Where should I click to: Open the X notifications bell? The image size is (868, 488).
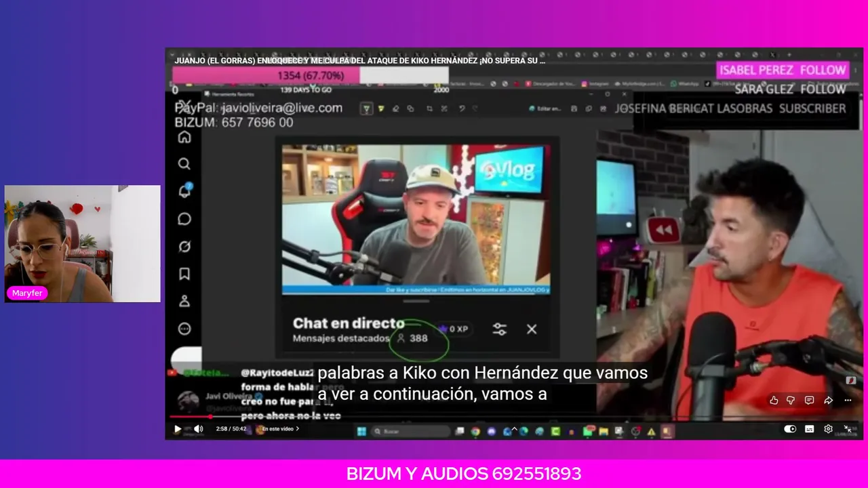pyautogui.click(x=184, y=191)
